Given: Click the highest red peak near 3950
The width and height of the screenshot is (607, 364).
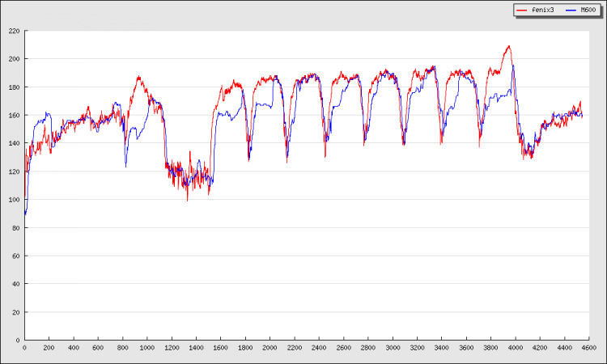Looking at the screenshot, I should click(x=508, y=46).
